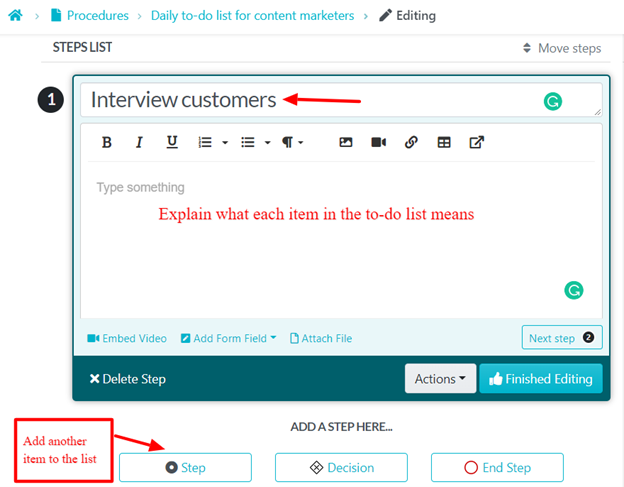Click title field resize handle corner

pos(598,112)
